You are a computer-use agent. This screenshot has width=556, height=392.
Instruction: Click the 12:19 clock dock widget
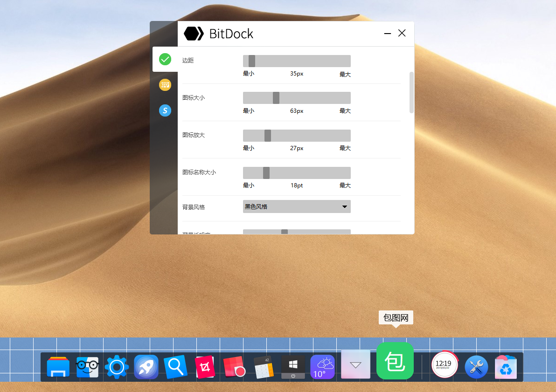[445, 364]
